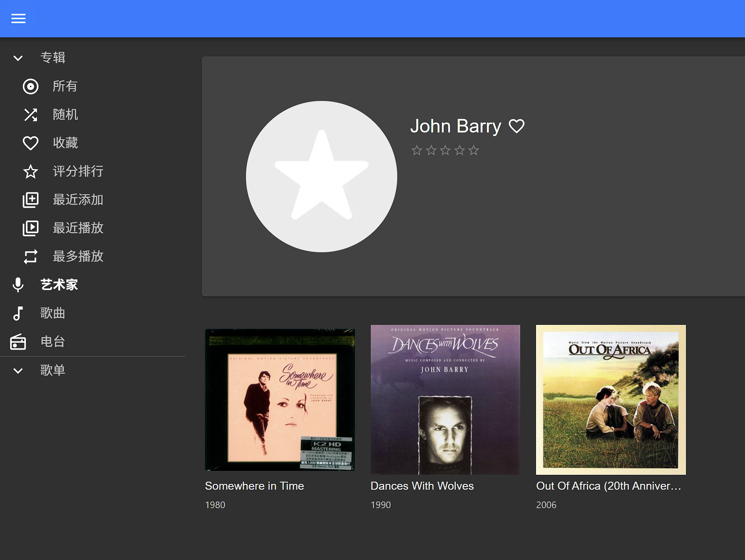Click the 电台 radio icon
This screenshot has width=745, height=560.
click(x=18, y=342)
